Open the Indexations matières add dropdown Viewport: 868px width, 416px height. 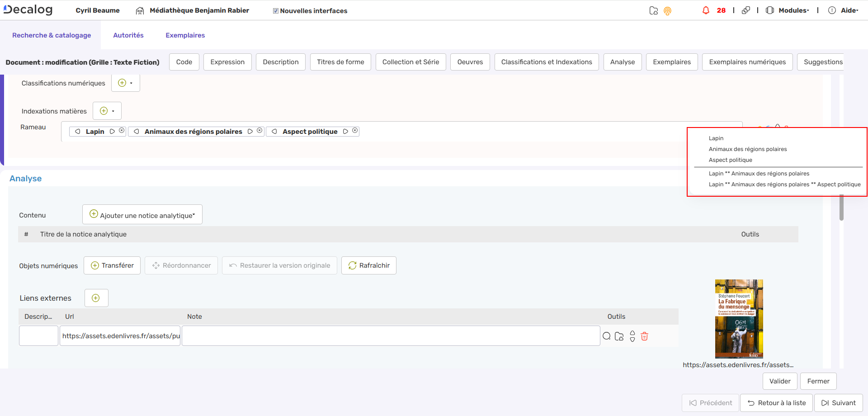[x=107, y=110]
